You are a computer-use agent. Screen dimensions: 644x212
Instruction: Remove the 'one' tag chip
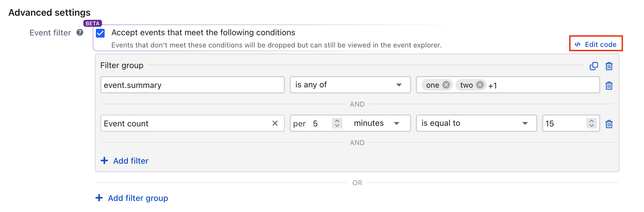coord(446,85)
